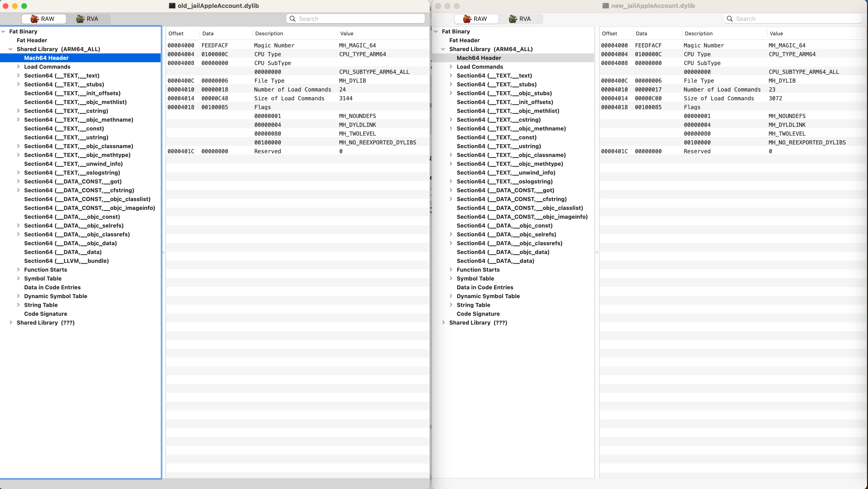This screenshot has height=489, width=868.
Task: Select Fat Header in new window tree
Action: pos(464,40)
